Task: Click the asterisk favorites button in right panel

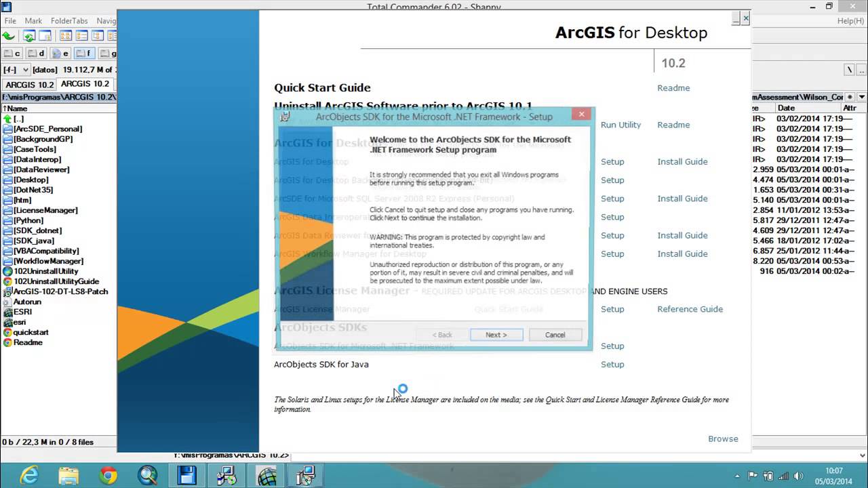Action: (850, 97)
